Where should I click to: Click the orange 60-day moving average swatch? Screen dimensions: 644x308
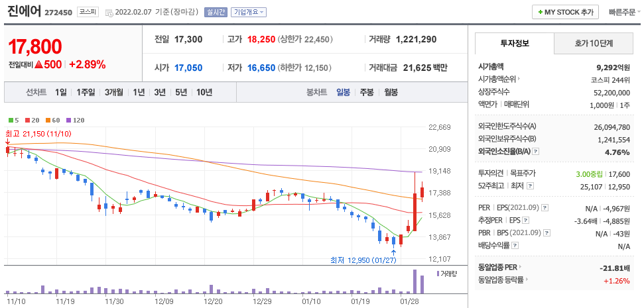[48, 120]
